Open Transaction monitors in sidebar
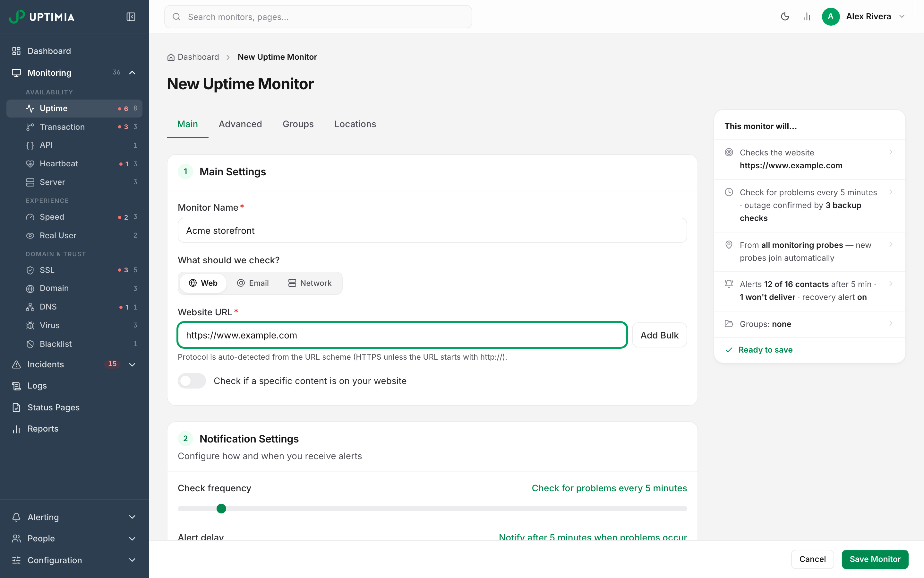This screenshot has height=578, width=924. point(74,127)
